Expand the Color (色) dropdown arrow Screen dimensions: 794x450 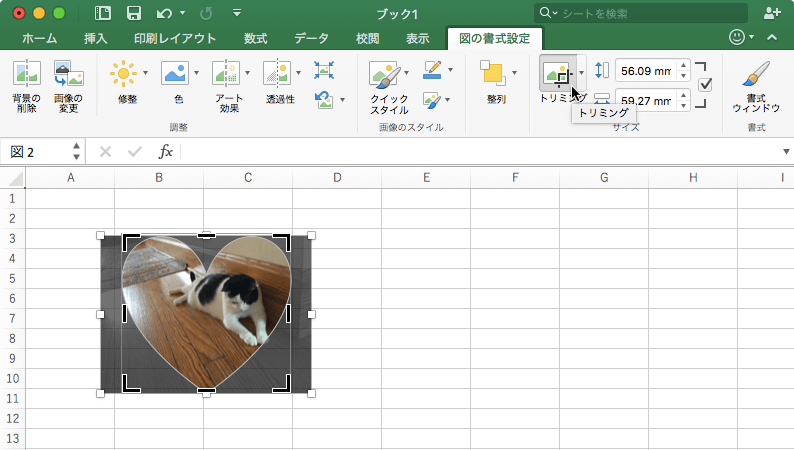pyautogui.click(x=196, y=73)
